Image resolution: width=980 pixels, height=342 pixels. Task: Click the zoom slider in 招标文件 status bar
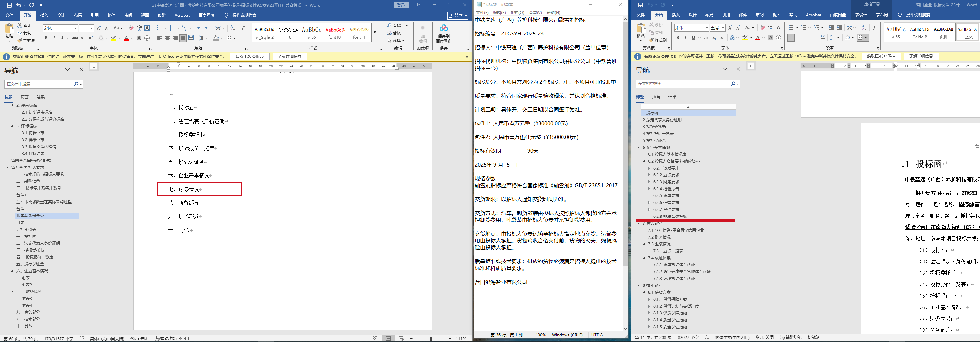coord(431,339)
